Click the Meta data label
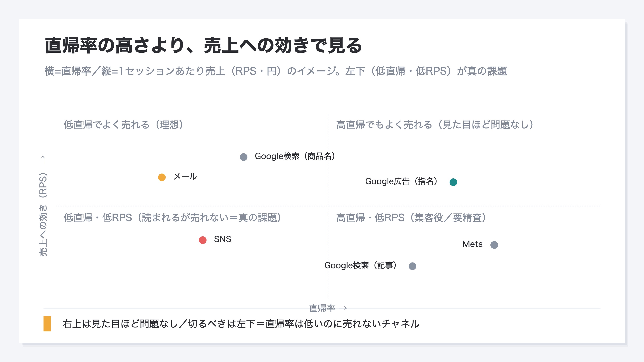 pos(473,244)
